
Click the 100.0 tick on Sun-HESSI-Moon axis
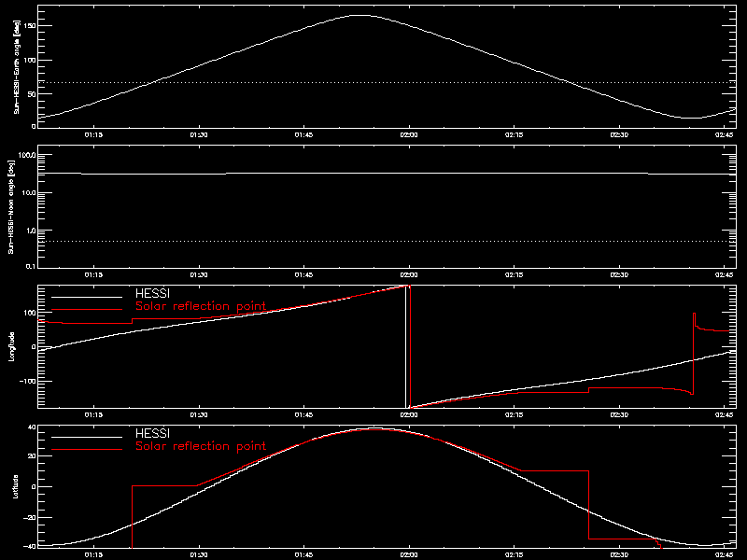(27, 155)
